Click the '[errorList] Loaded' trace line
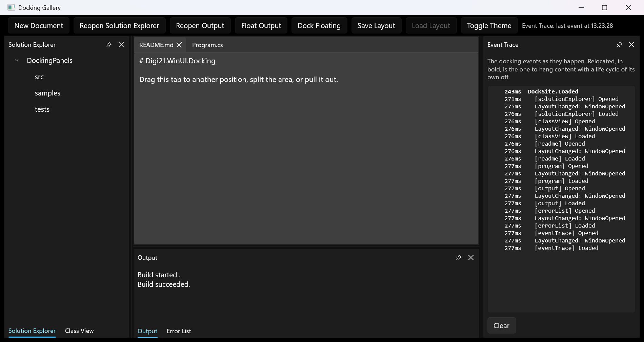The image size is (644, 342). pos(565,226)
